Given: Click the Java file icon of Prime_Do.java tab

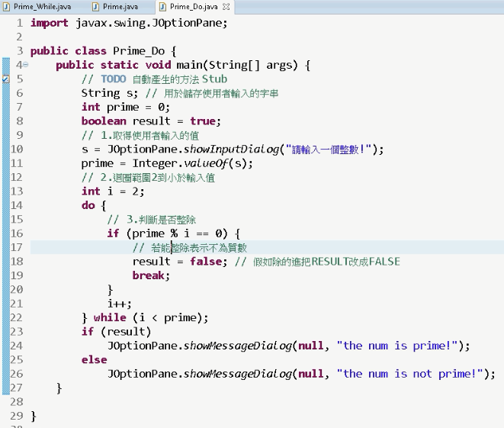Looking at the screenshot, I should pos(163,7).
